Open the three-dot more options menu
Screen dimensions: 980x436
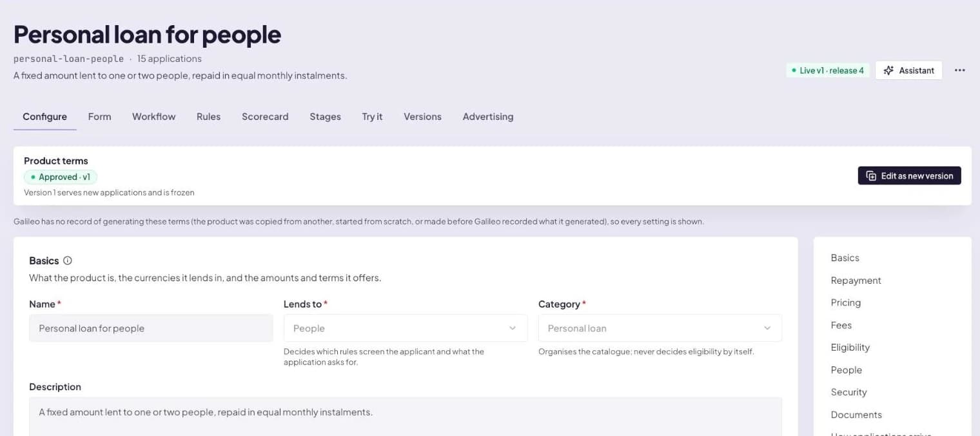[x=960, y=70]
